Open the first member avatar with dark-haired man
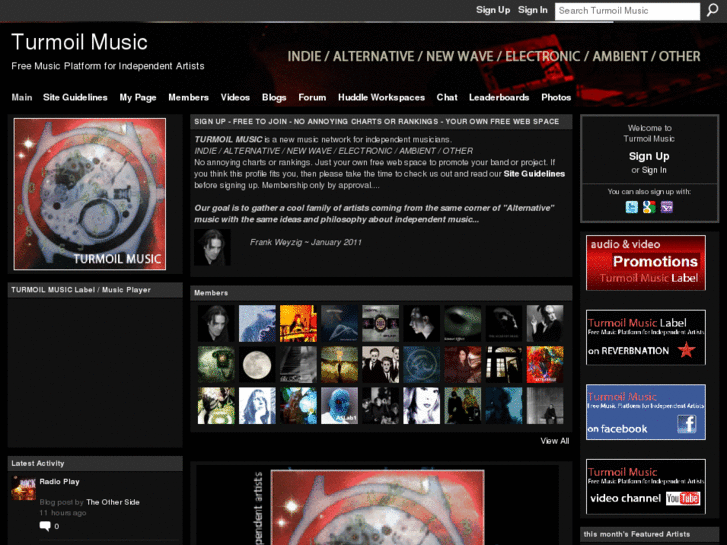Image resolution: width=727 pixels, height=545 pixels. [x=216, y=323]
